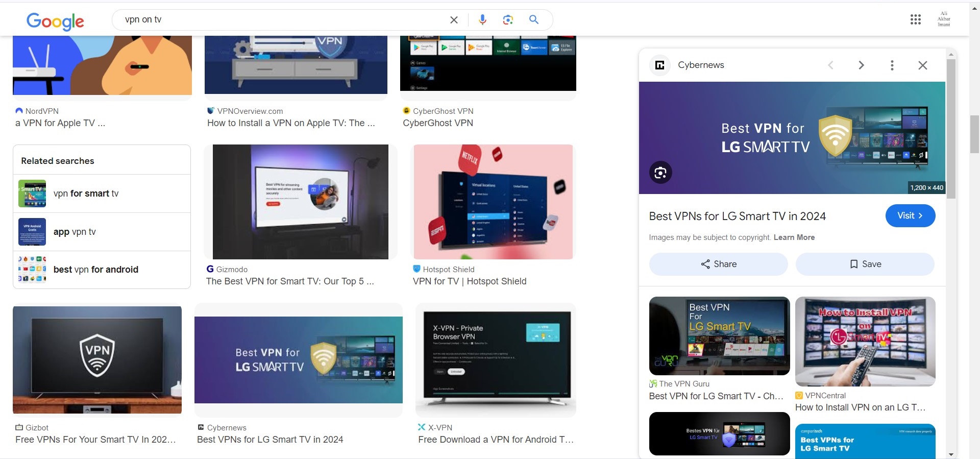Viewport: 980px width, 459px height.
Task: Click the Google logo
Action: (55, 21)
